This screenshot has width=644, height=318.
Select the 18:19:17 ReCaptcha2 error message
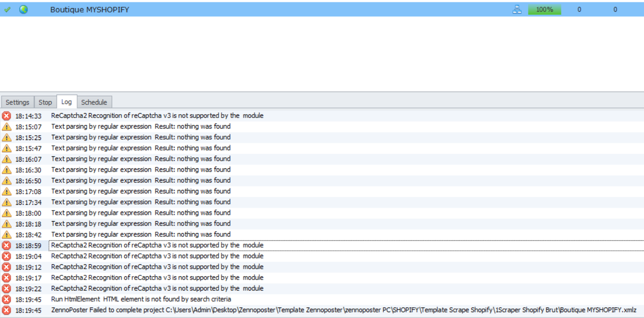(157, 278)
